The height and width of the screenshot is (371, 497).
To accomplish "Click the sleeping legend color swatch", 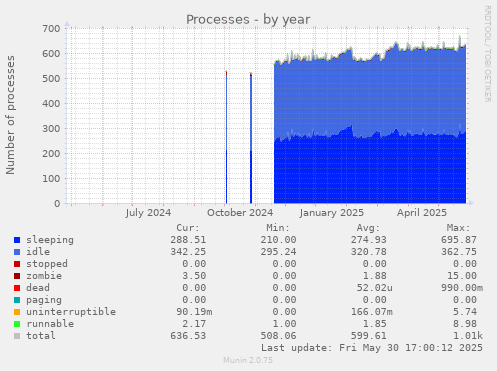I will coord(17,240).
